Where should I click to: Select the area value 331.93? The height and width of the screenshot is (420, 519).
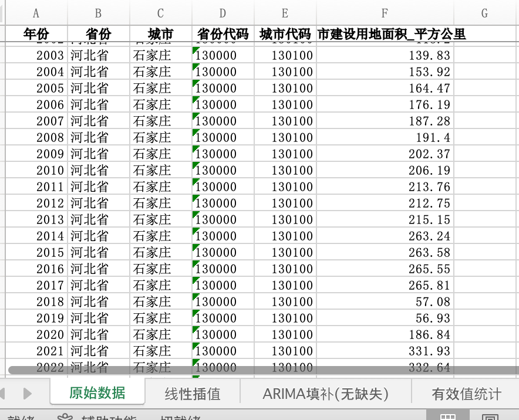(x=385, y=351)
